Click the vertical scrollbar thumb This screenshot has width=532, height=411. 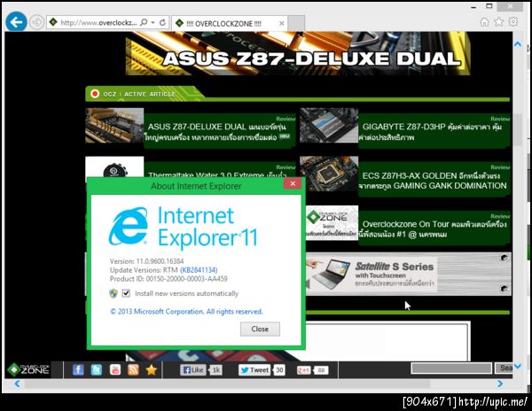518,128
